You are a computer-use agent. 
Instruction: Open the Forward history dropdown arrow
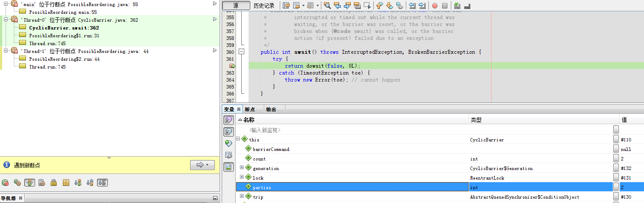pyautogui.click(x=317, y=6)
